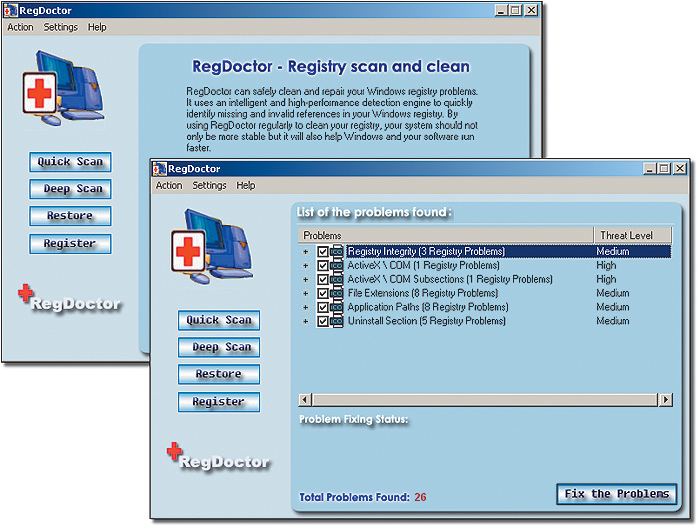Click the registry icon beside ActiveX \ COM Subsections

coord(337,279)
